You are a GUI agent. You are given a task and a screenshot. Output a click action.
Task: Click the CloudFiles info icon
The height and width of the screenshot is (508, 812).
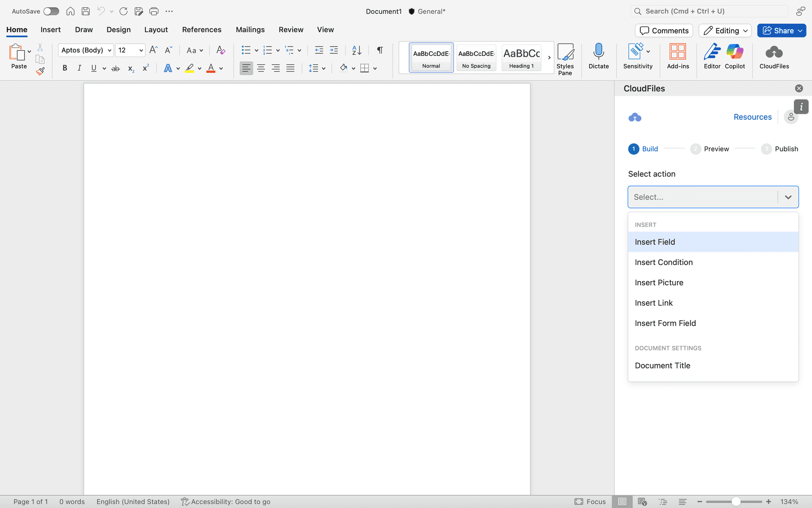click(x=801, y=107)
